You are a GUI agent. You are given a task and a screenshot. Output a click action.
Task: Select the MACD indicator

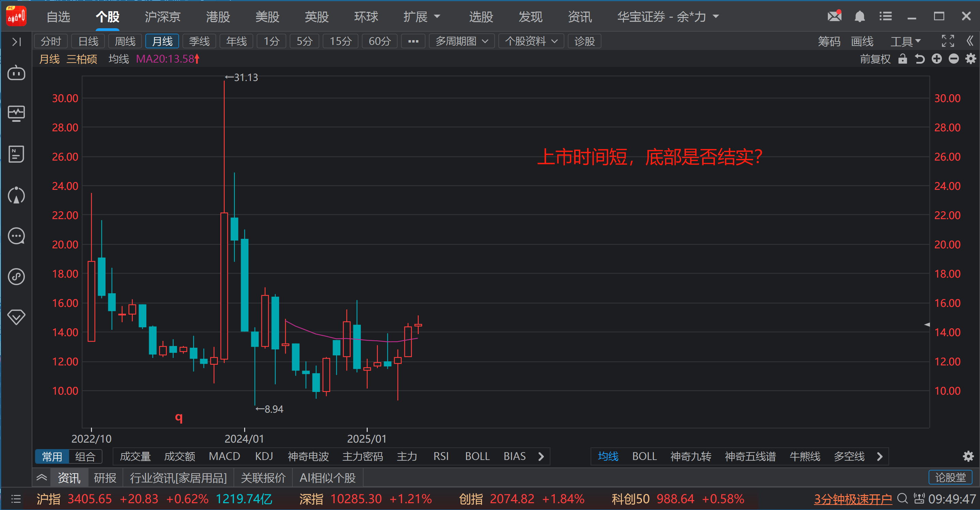click(x=224, y=456)
